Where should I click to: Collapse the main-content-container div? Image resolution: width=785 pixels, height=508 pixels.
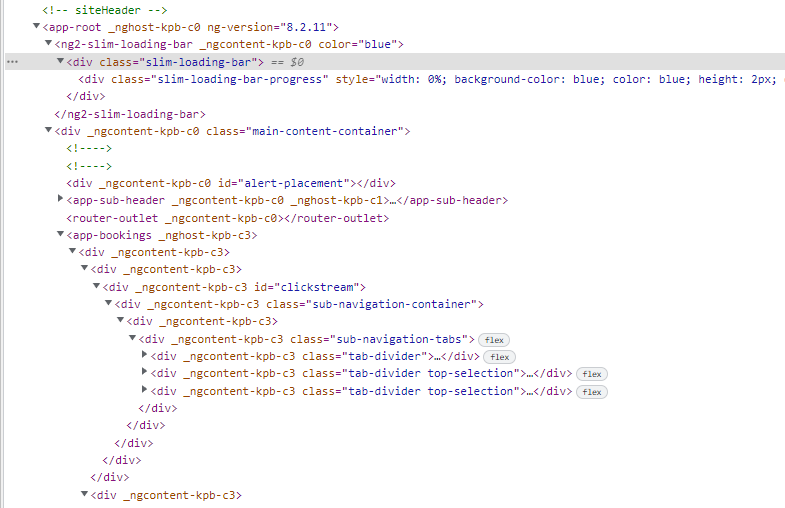click(48, 131)
